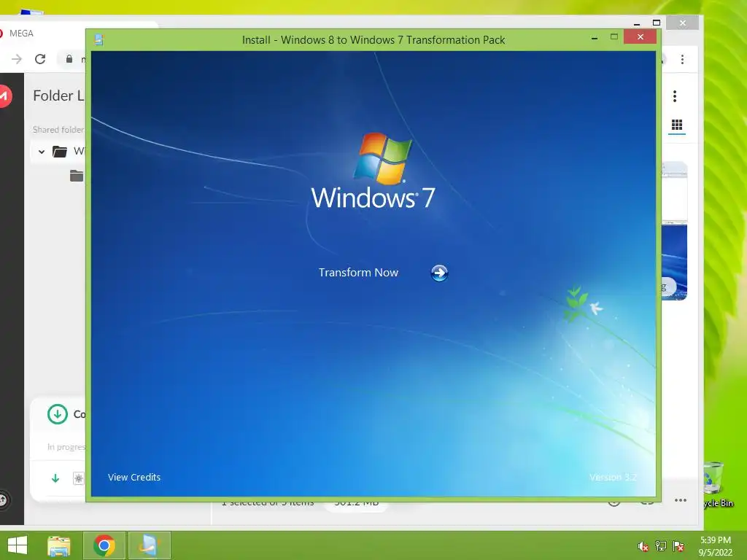Open the three-dot menu at MEGA bottom bar

pyautogui.click(x=681, y=500)
